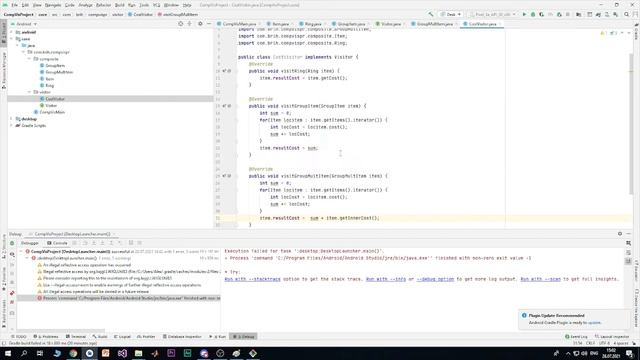Click the build tree horizontal scrollbar

[x=60, y=331]
